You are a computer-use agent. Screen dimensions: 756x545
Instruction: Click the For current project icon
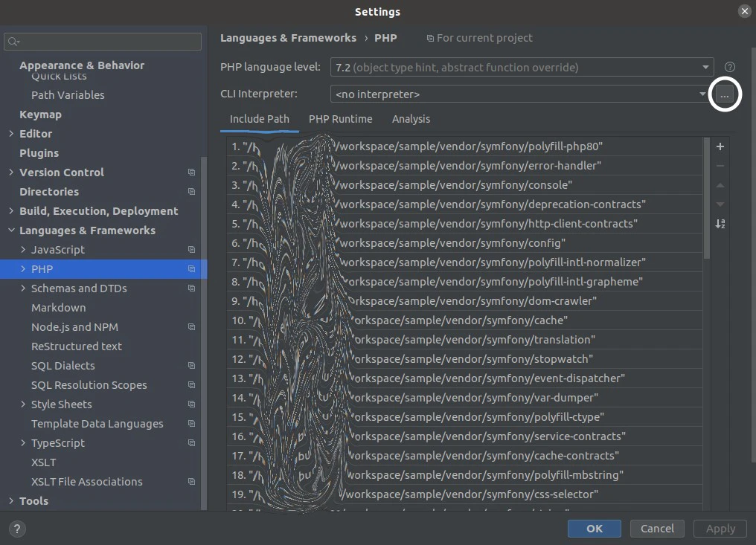pos(430,38)
